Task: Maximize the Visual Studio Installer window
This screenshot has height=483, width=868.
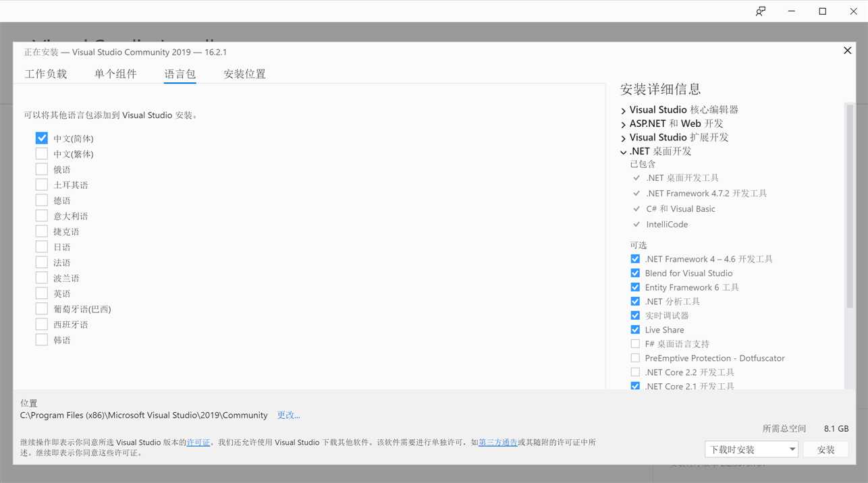Action: (823, 11)
